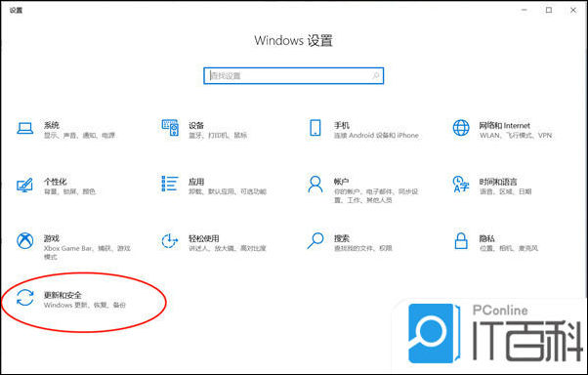Maximize the 设置 window
The width and height of the screenshot is (588, 375).
[549, 10]
